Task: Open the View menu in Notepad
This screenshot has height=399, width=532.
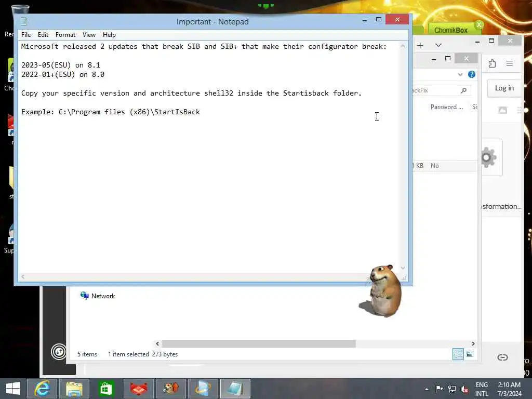Action: pyautogui.click(x=89, y=35)
